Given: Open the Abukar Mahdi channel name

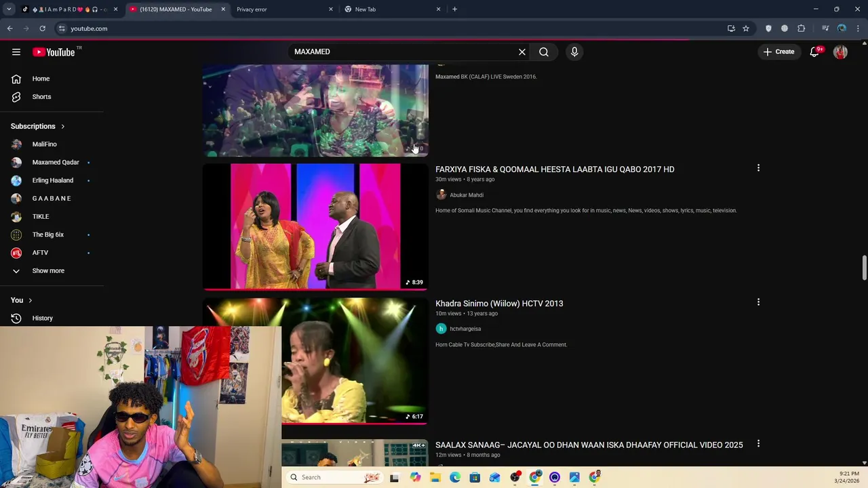Looking at the screenshot, I should 467,195.
